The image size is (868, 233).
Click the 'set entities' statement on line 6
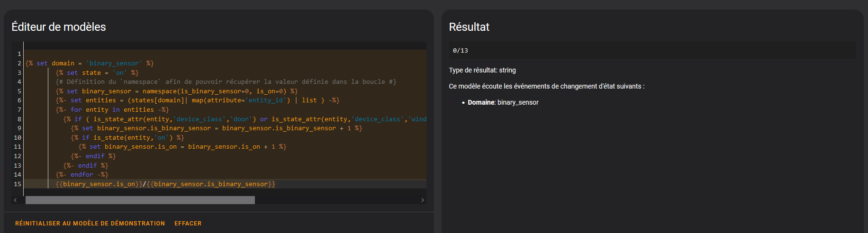point(197,100)
